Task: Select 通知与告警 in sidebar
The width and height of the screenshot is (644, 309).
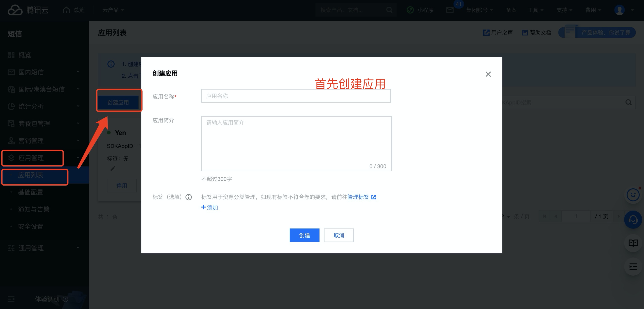Action: [34, 209]
